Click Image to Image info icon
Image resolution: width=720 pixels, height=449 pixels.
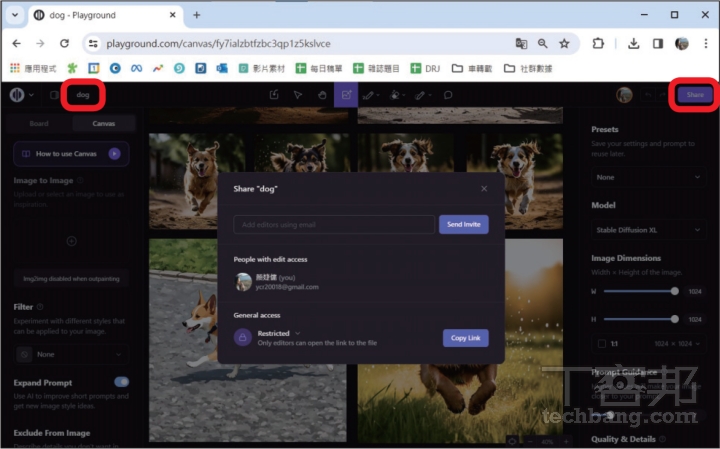(x=80, y=180)
